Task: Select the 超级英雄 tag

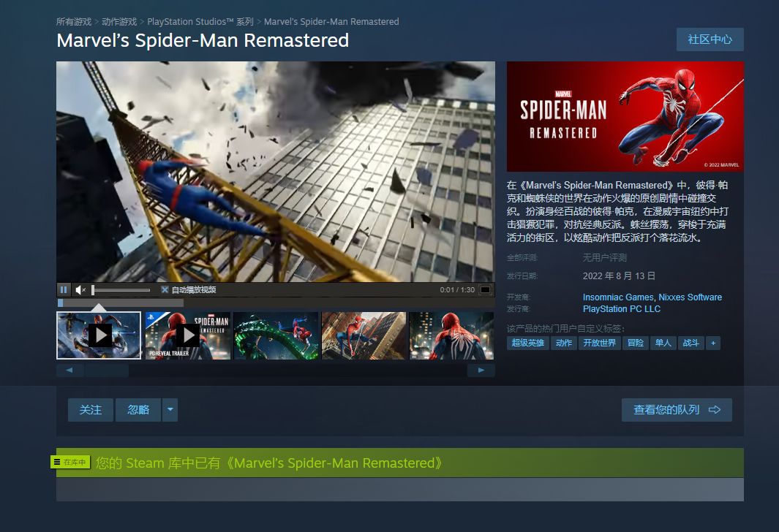Action: (527, 343)
